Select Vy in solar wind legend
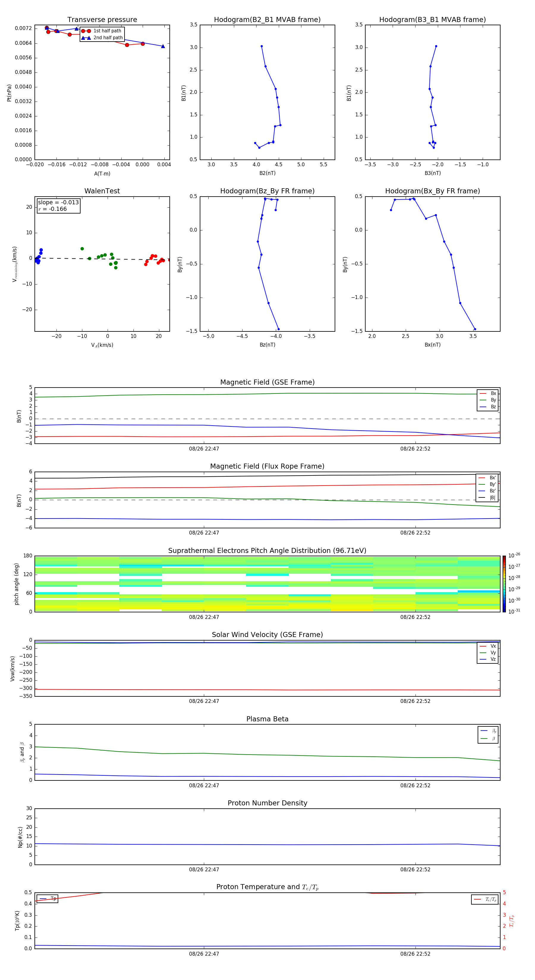 [488, 652]
